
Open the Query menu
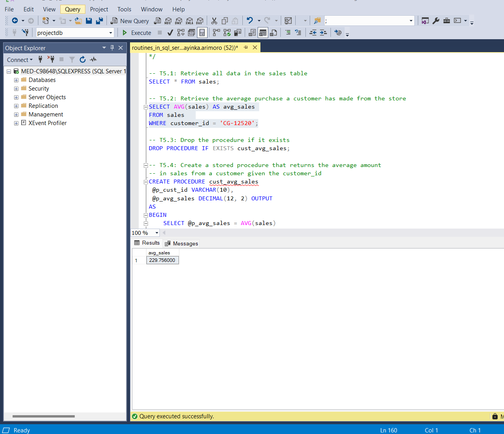(72, 9)
